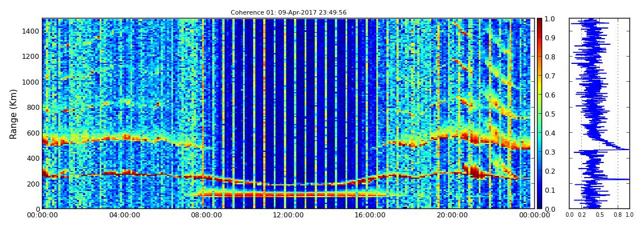
Task: Click the dark red top of colorbar
Action: [540, 21]
